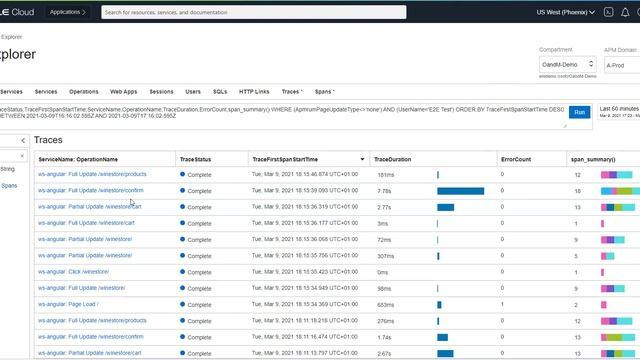The image size is (640, 360).
Task: Open Partial Update /winestore/cart trace at 18:11:13
Action: click(x=89, y=353)
